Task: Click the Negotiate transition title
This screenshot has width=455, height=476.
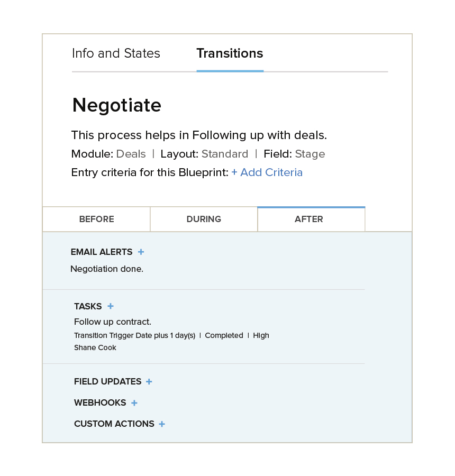Action: click(x=117, y=105)
